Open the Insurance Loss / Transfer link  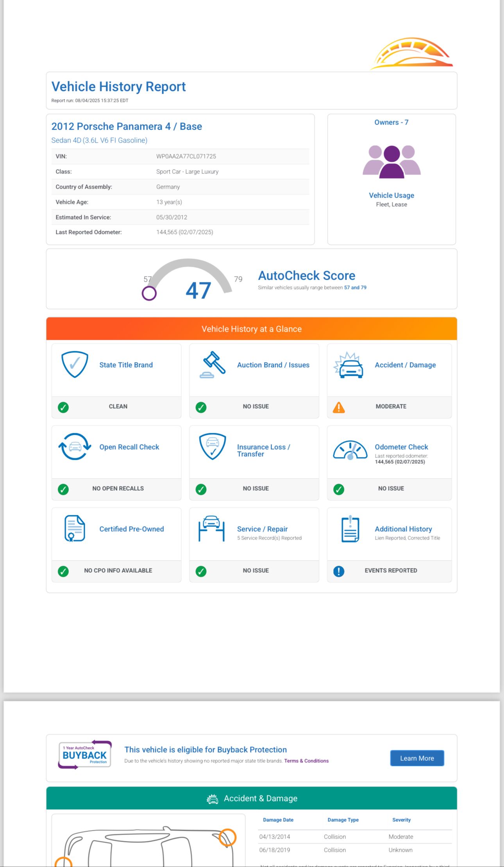264,450
